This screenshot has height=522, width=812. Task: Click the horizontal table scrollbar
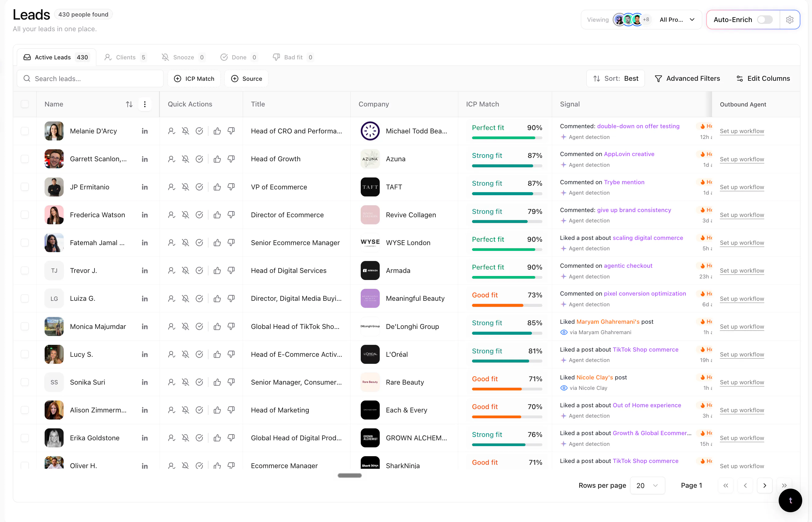click(349, 475)
